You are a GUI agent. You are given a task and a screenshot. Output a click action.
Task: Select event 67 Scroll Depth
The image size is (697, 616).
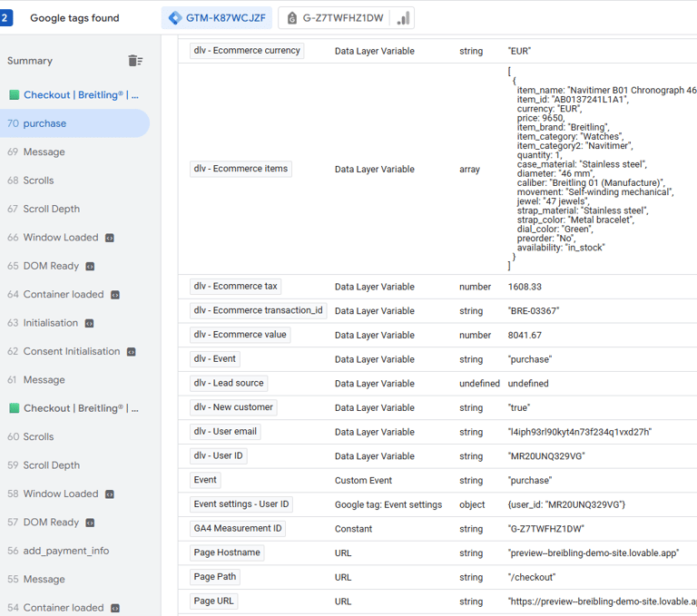pyautogui.click(x=51, y=209)
